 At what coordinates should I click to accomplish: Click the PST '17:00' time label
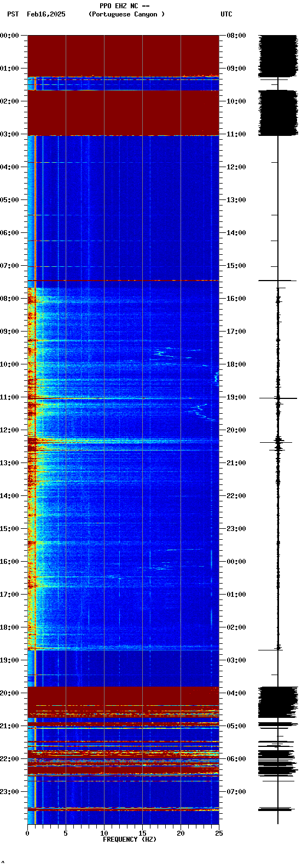10,595
